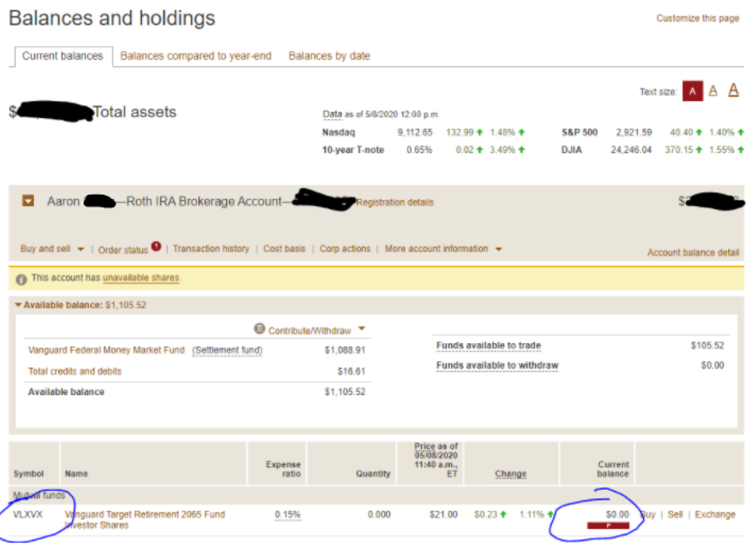Open Corp actions link

point(345,249)
